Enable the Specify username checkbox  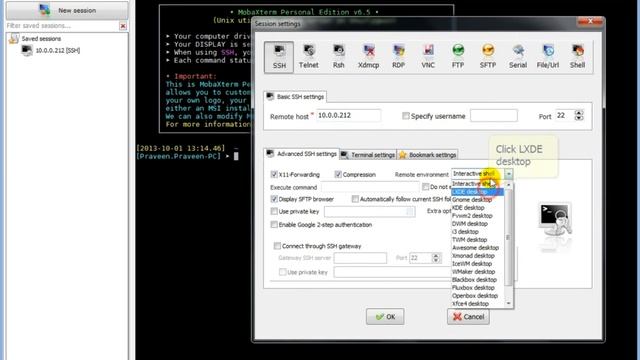tap(405, 116)
